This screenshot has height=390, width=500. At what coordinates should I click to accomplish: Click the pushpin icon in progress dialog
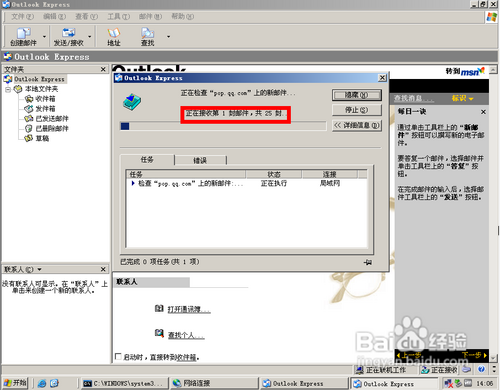(368, 262)
